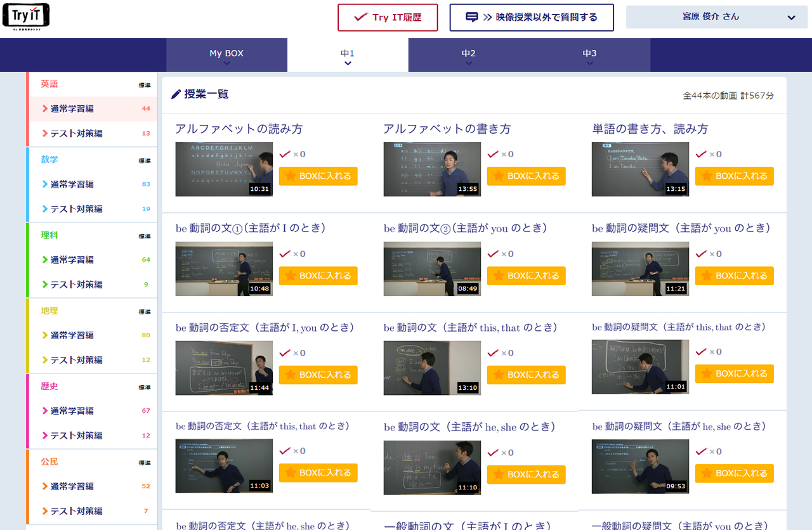Select 英語 テスト対策編 in sidebar
812x530 pixels.
(76, 134)
